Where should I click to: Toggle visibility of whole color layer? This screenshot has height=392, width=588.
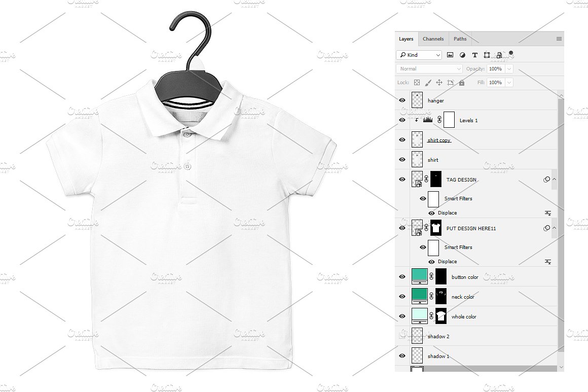tap(402, 316)
